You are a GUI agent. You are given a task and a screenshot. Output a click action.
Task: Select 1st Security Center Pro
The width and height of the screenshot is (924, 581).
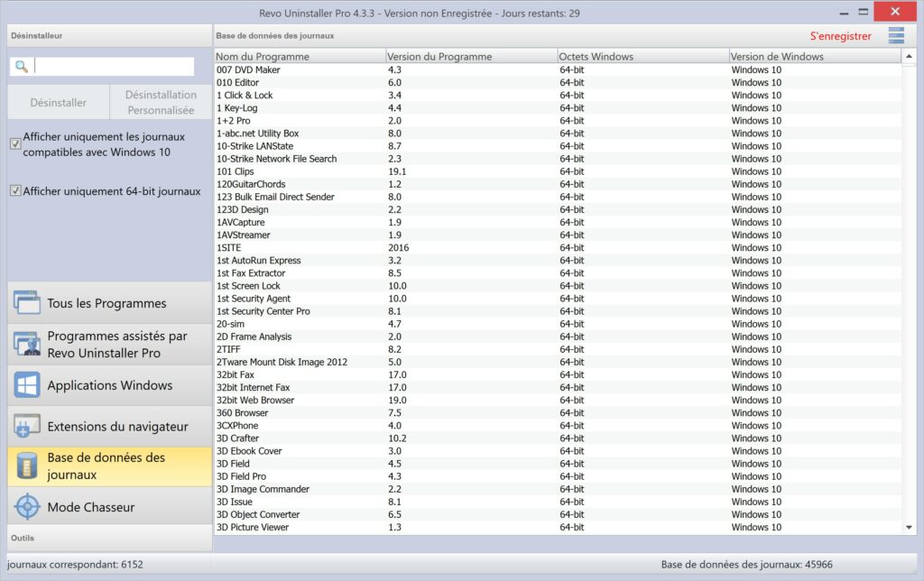pyautogui.click(x=558, y=311)
